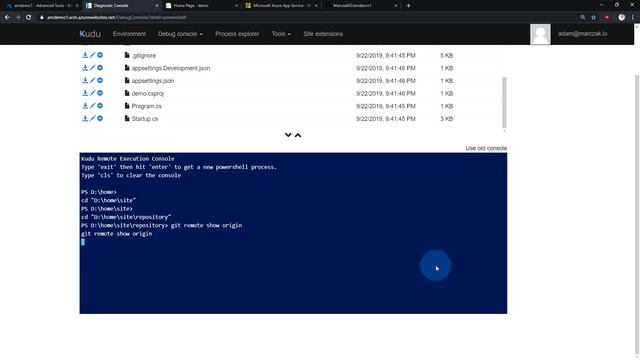Click adam@marczak.io account text

tap(582, 34)
